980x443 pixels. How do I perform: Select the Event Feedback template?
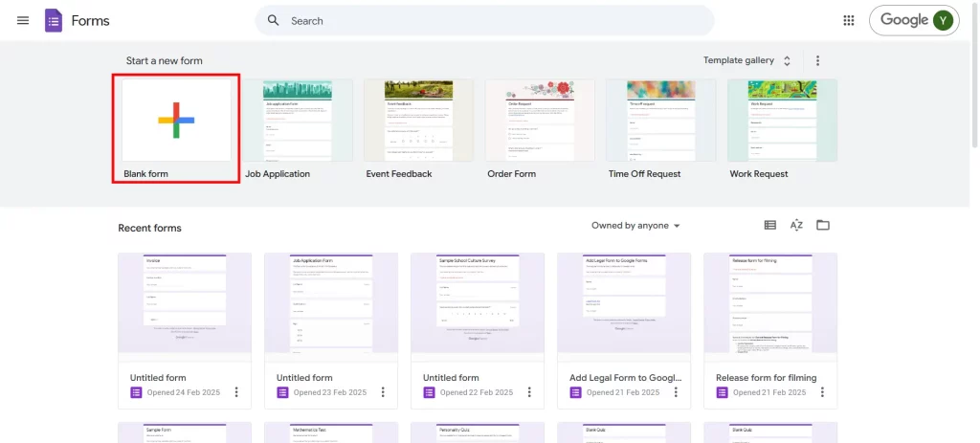419,120
